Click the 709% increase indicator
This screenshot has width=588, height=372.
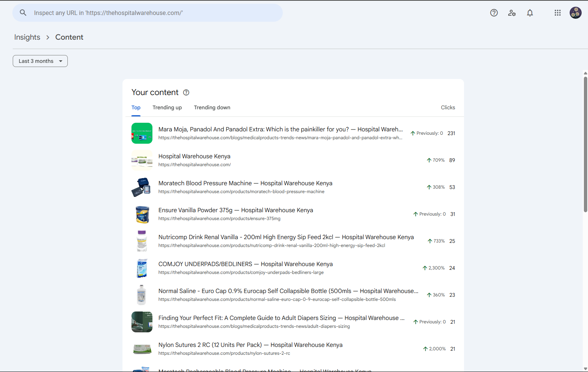pos(436,160)
